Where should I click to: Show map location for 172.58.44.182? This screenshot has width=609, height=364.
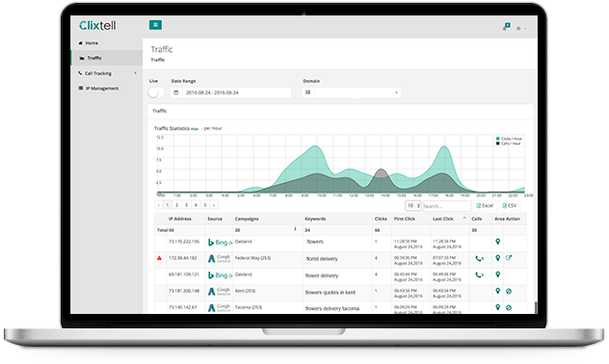497,258
